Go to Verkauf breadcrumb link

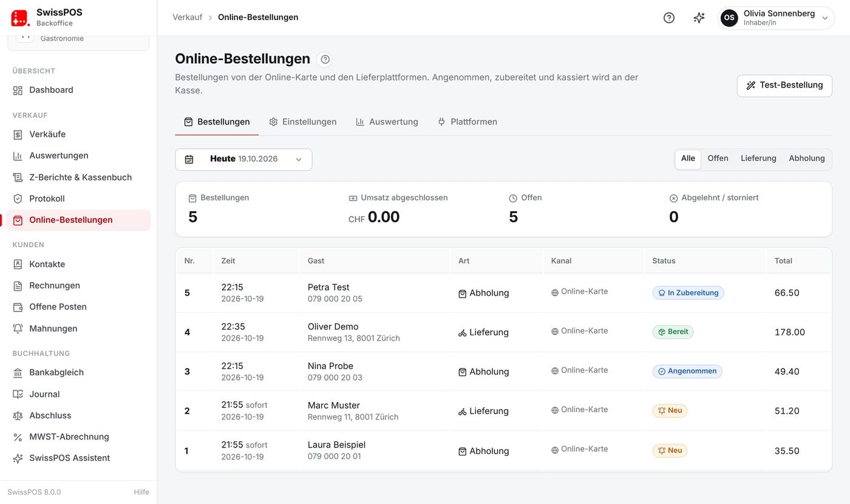coord(187,18)
